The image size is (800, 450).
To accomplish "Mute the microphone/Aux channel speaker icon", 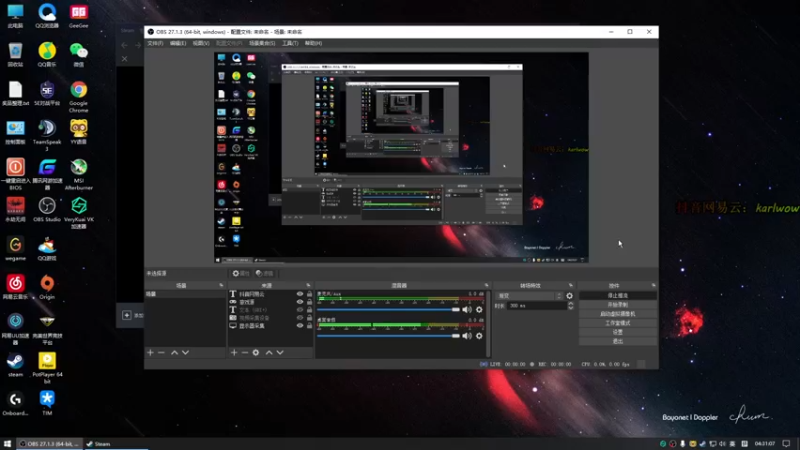I will 467,309.
